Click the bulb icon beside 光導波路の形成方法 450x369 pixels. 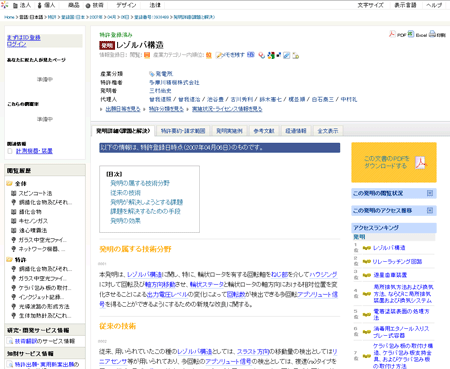point(14,306)
